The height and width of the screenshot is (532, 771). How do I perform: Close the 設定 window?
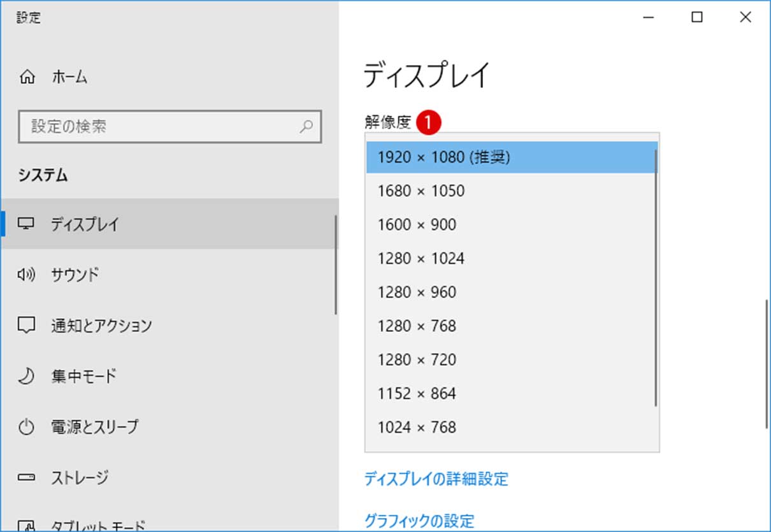pyautogui.click(x=746, y=18)
